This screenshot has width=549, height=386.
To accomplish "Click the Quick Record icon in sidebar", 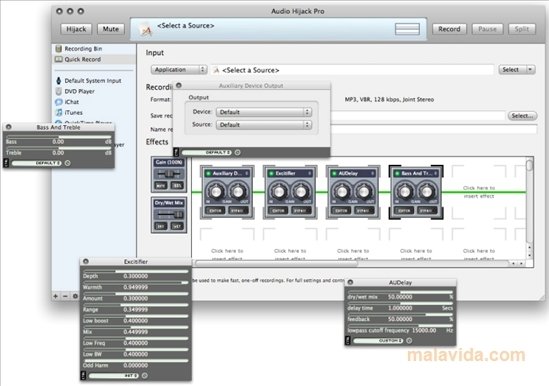I will (x=58, y=59).
